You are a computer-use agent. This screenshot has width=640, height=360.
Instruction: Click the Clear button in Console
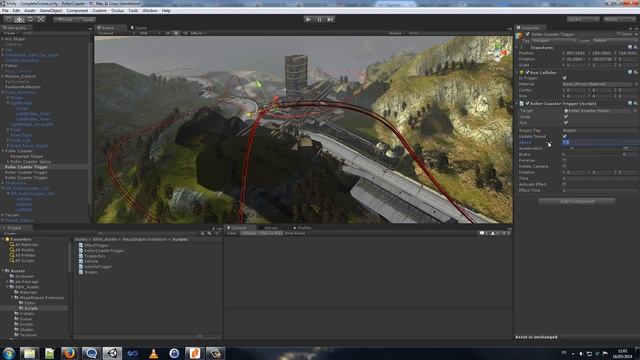coord(232,233)
